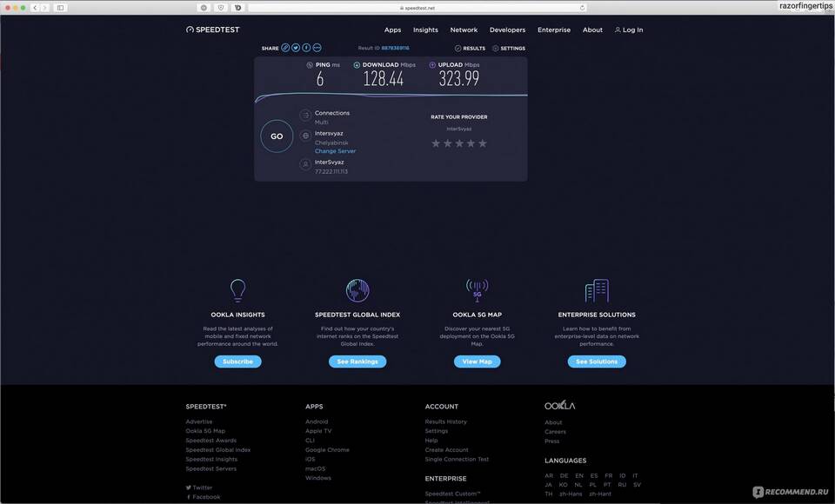Rate provider with third star
Image resolution: width=835 pixels, height=504 pixels.
[460, 143]
